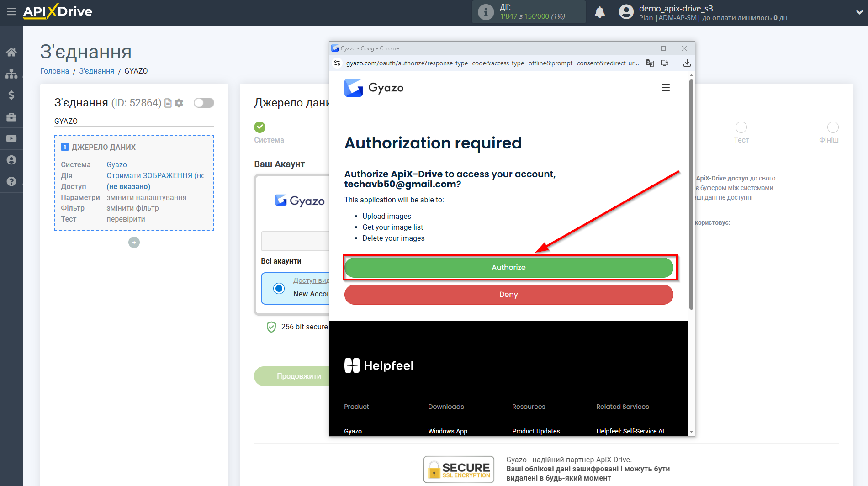Screen dimensions: 868x486
Task: Click the YouTube video icon in sidebar
Action: 11,138
